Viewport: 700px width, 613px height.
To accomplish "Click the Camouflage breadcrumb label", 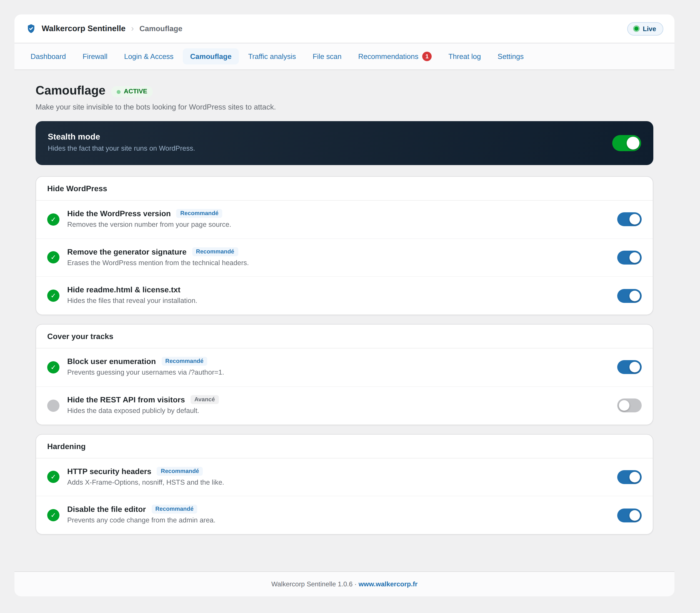I will pos(161,29).
